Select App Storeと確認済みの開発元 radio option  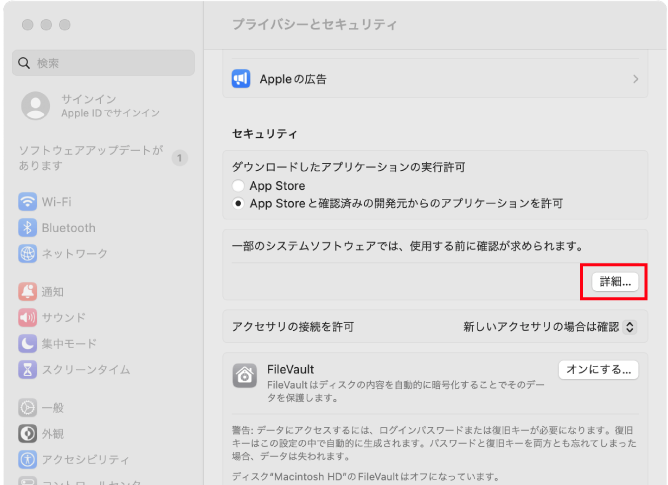coord(238,203)
